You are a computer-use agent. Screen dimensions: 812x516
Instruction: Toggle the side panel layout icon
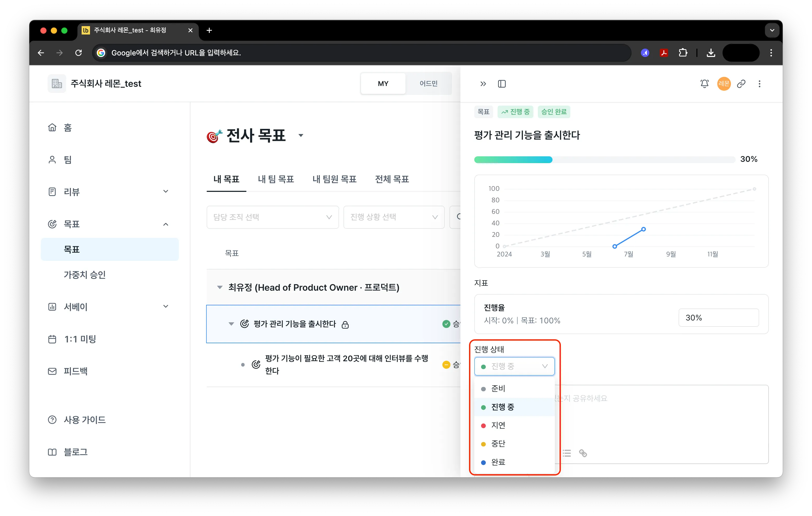[501, 84]
